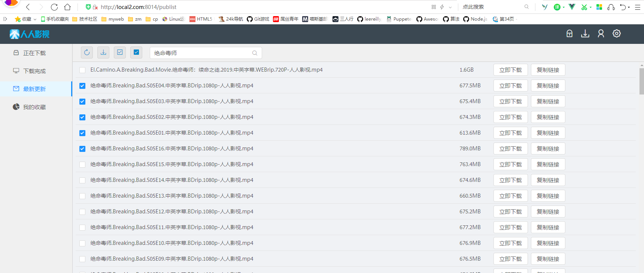Open the settings gear in the app header
This screenshot has height=273, width=644.
tap(617, 34)
